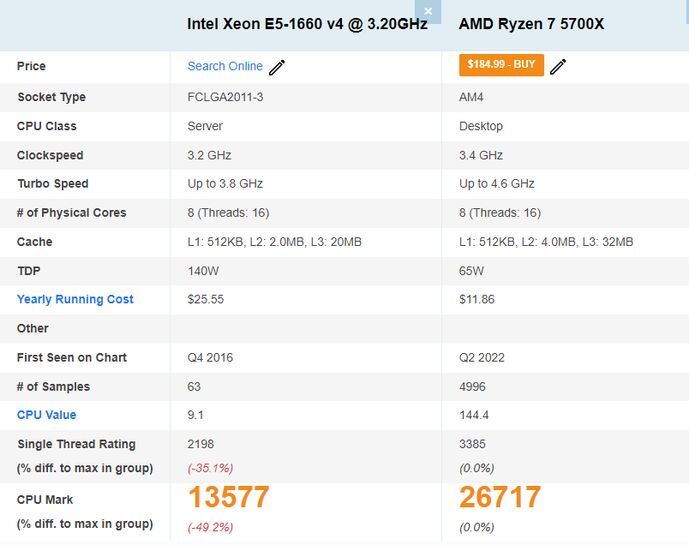Click the First Seen on Chart label

point(72,357)
